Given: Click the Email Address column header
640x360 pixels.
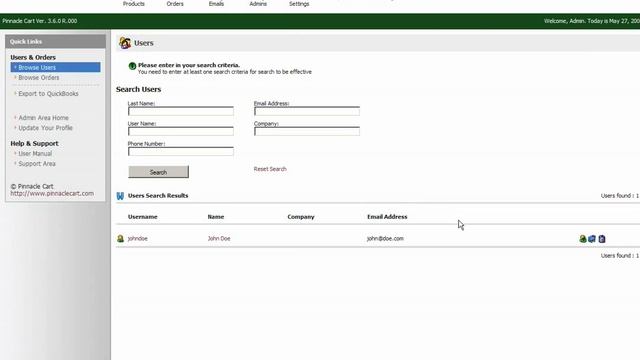Looking at the screenshot, I should tap(387, 217).
